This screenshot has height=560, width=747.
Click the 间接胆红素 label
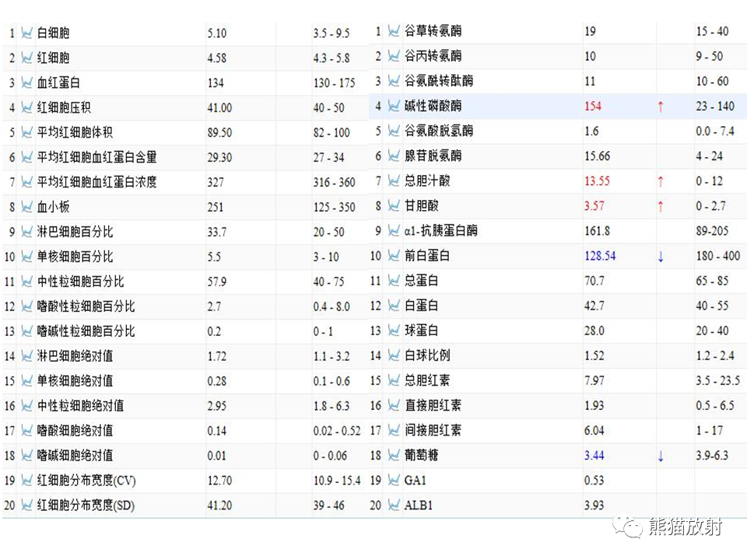click(x=433, y=430)
